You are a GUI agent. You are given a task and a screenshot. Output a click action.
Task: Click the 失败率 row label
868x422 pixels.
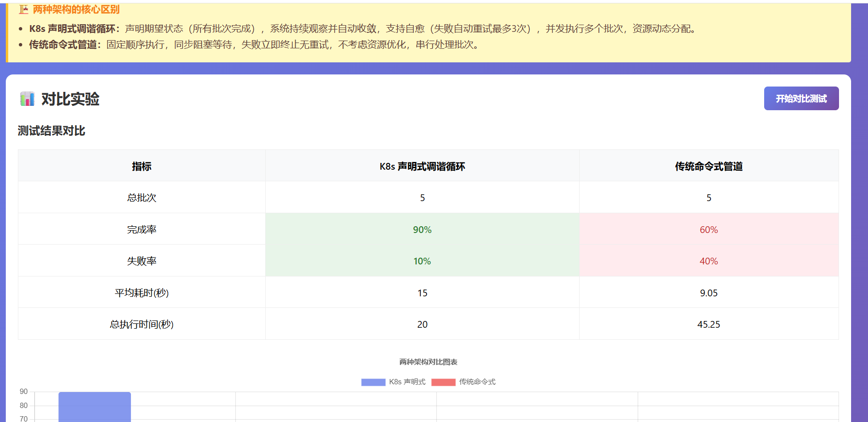click(142, 261)
